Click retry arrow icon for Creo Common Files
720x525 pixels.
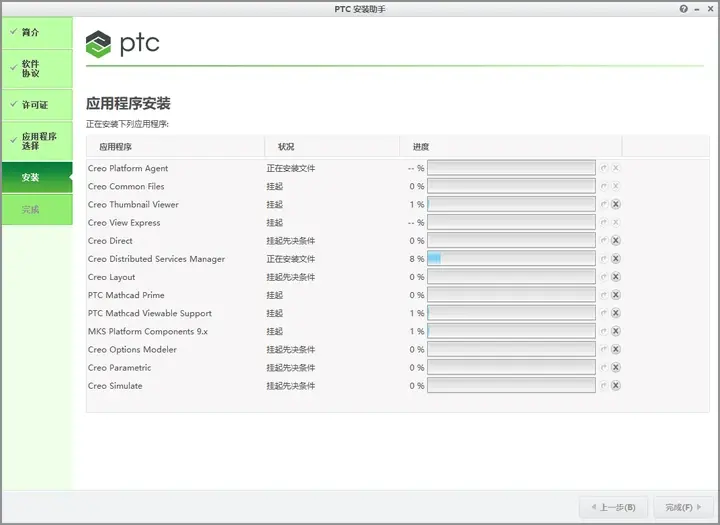[604, 186]
